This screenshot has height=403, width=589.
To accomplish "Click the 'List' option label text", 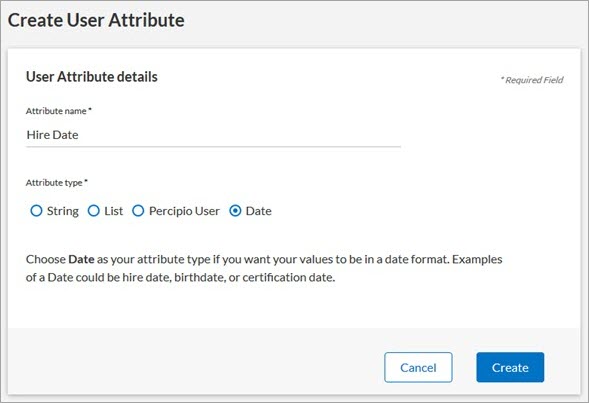I will [x=113, y=211].
